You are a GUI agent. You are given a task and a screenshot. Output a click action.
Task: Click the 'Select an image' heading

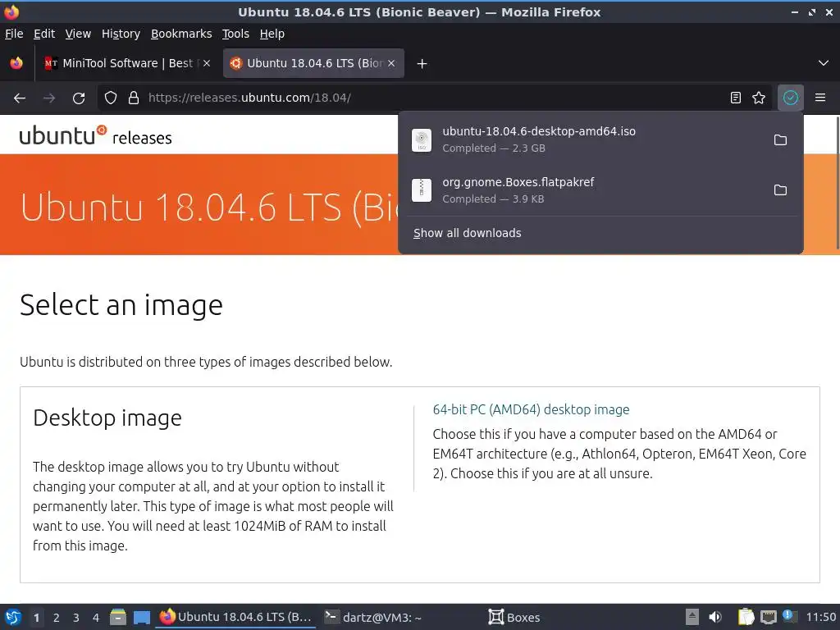pyautogui.click(x=121, y=305)
